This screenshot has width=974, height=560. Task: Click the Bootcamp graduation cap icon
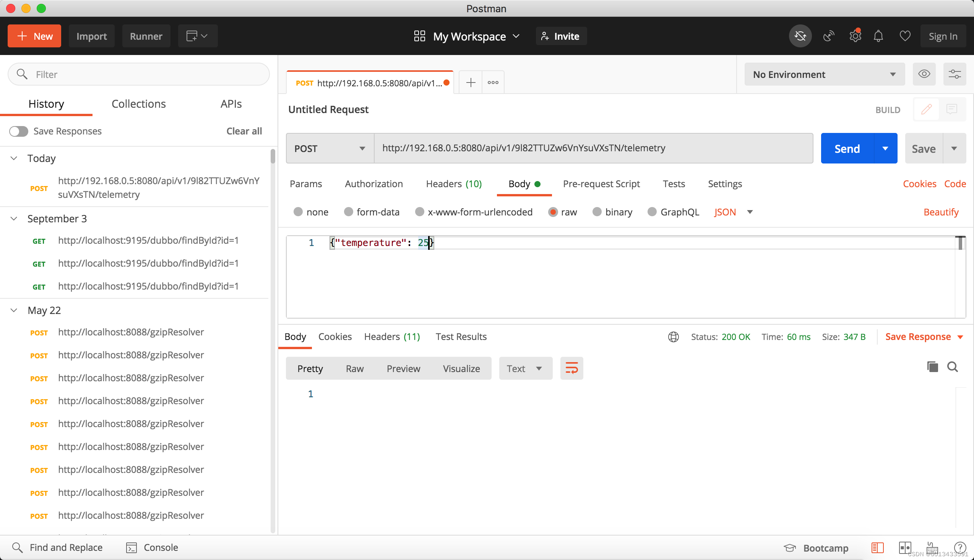[790, 548]
